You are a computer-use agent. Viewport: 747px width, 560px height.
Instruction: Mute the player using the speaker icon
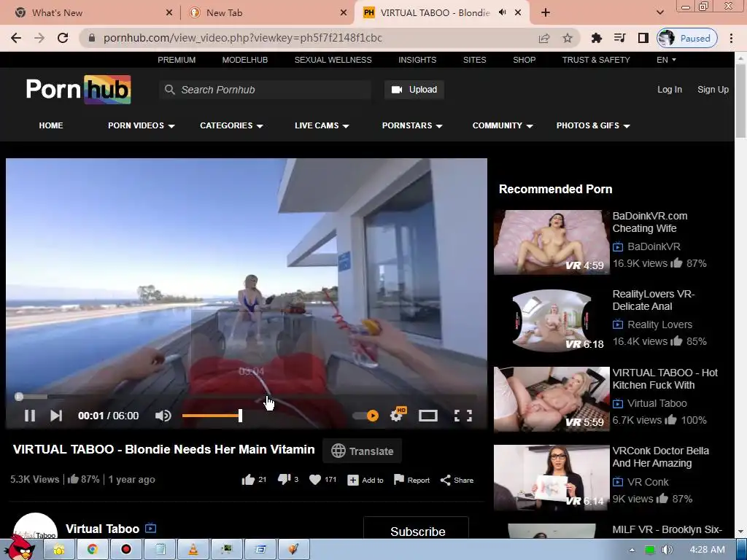(163, 416)
